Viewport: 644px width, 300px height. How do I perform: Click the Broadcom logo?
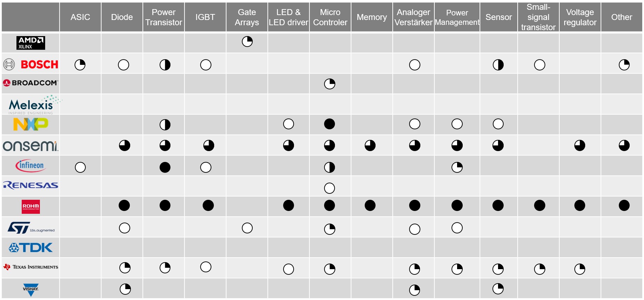31,83
